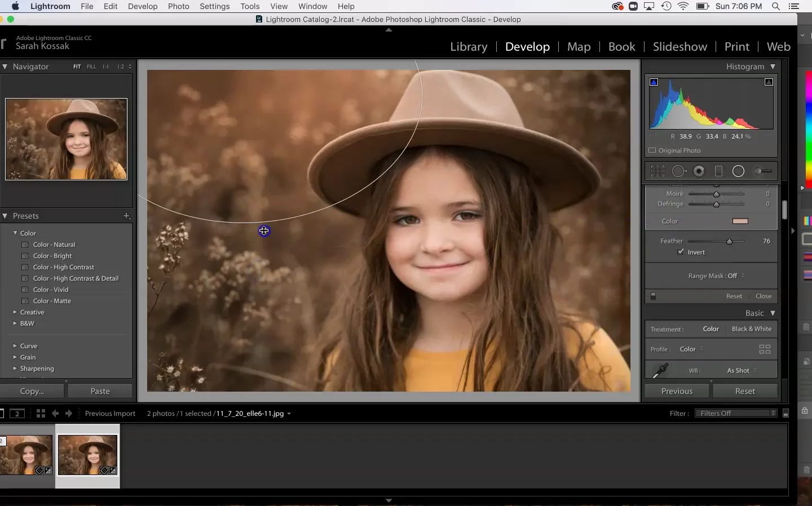Set navigator zoom to FIT
812x506 pixels.
(x=77, y=66)
